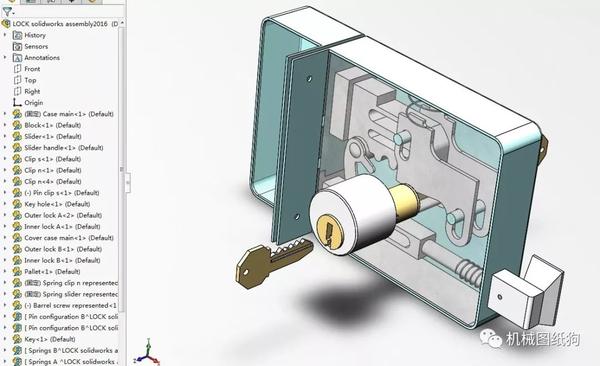
Task: Select the brass key in the 3D view
Action: 274,263
